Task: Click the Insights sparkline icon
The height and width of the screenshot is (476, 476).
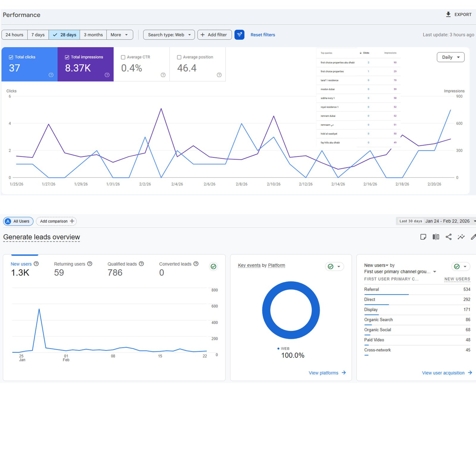Action: (461, 237)
